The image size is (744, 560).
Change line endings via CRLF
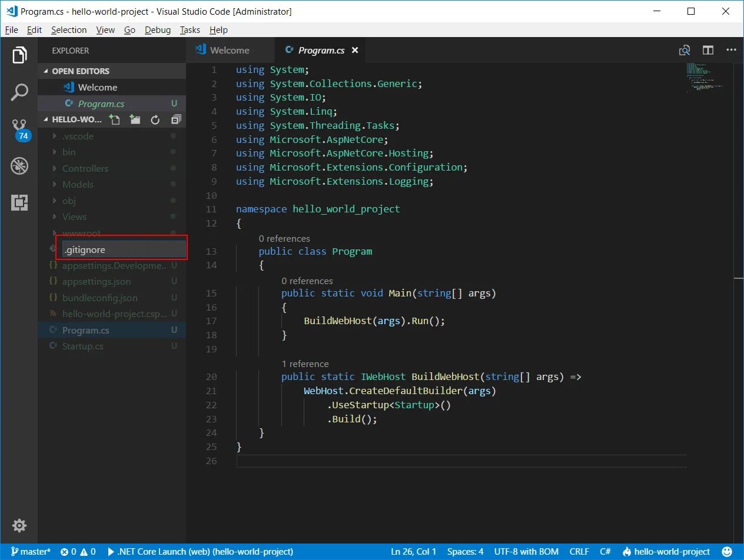pos(579,552)
